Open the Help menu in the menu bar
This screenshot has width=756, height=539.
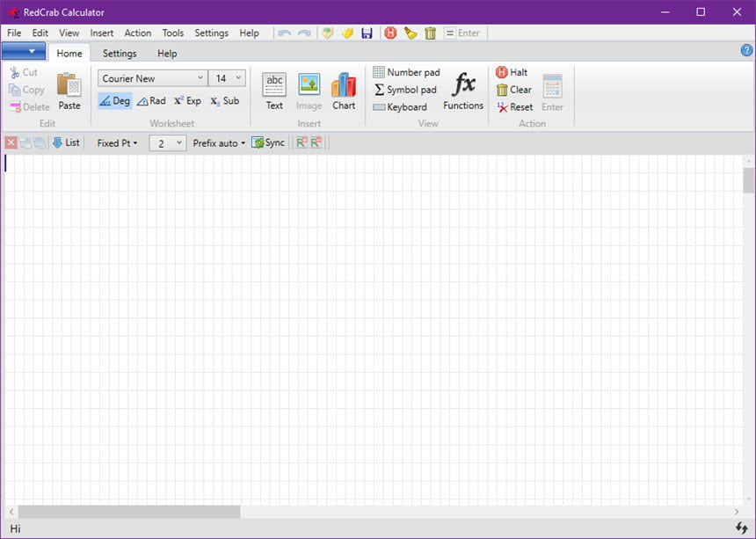point(250,33)
